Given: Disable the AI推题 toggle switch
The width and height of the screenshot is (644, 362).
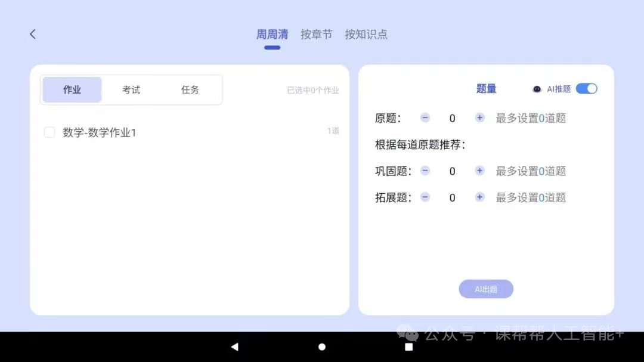Looking at the screenshot, I should pos(586,89).
